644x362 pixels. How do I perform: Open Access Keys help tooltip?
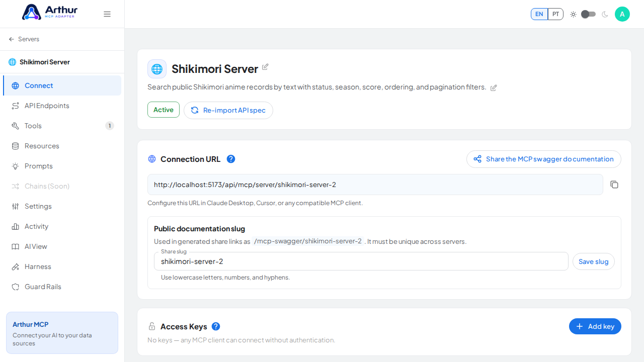click(x=216, y=326)
